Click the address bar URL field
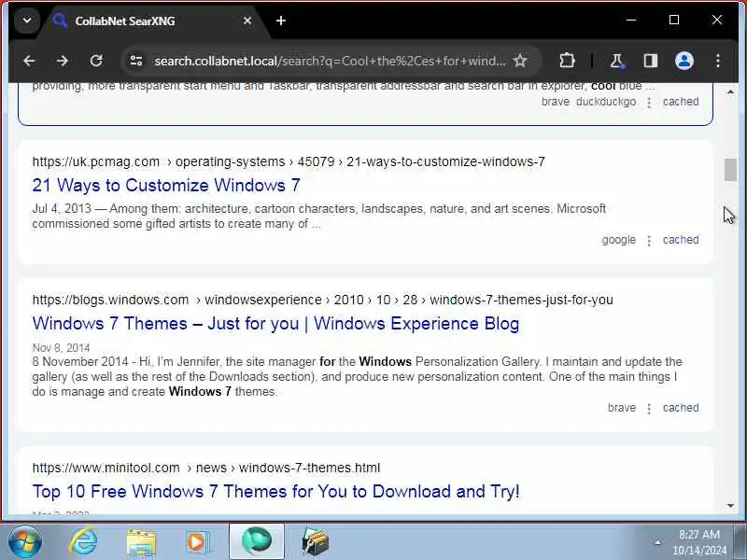 [x=330, y=61]
